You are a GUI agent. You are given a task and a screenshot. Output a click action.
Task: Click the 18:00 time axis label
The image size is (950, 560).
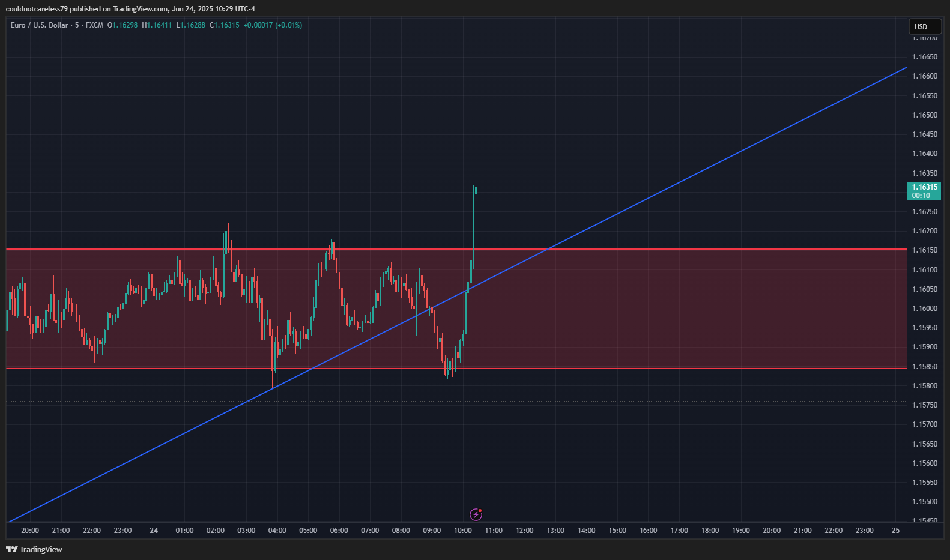[710, 531]
